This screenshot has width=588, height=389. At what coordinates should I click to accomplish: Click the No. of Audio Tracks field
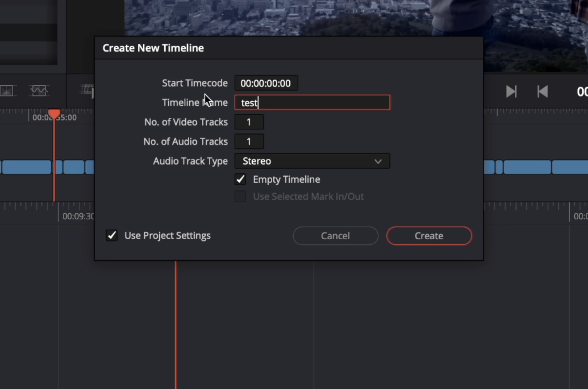(x=249, y=141)
